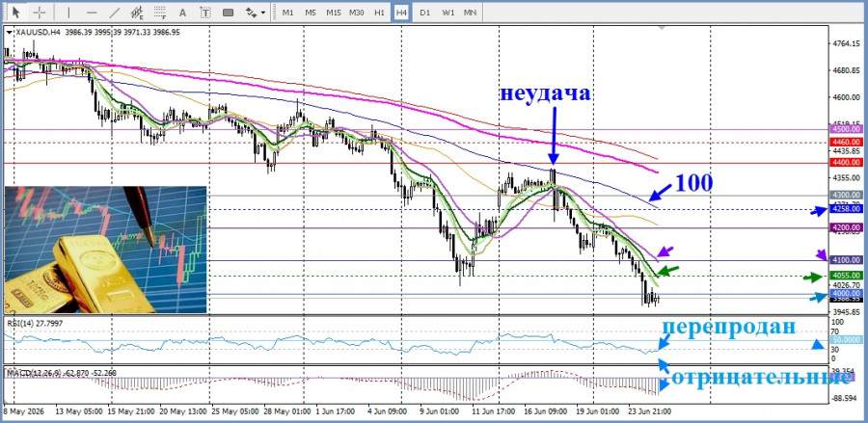
Task: Switch to M15 timeframe
Action: (334, 13)
